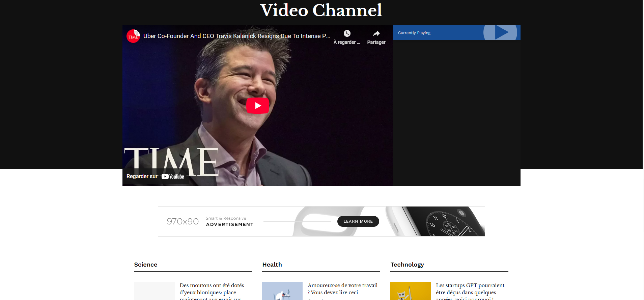The height and width of the screenshot is (300, 644).
Task: Open the video title link about Travis Kalanick
Action: [x=236, y=36]
